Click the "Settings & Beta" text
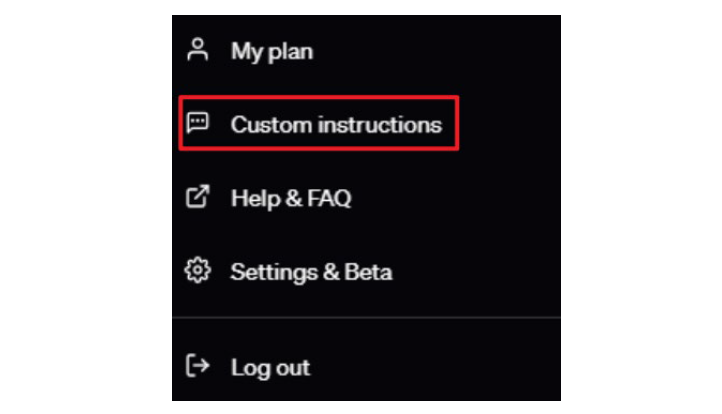Screen dimensions: 722x414 [311, 272]
